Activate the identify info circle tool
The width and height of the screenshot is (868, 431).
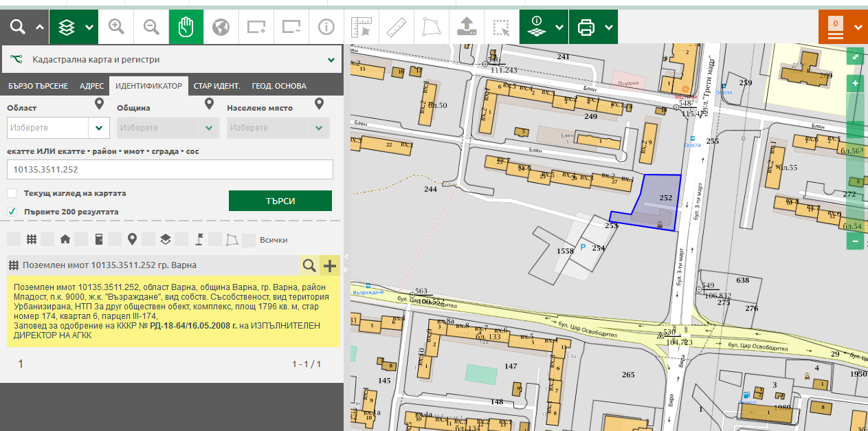326,27
